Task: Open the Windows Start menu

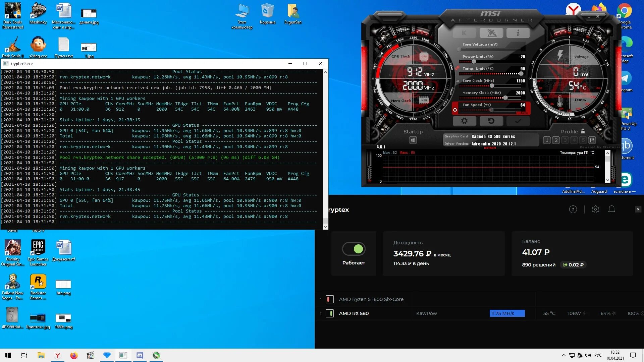Action: click(8, 355)
